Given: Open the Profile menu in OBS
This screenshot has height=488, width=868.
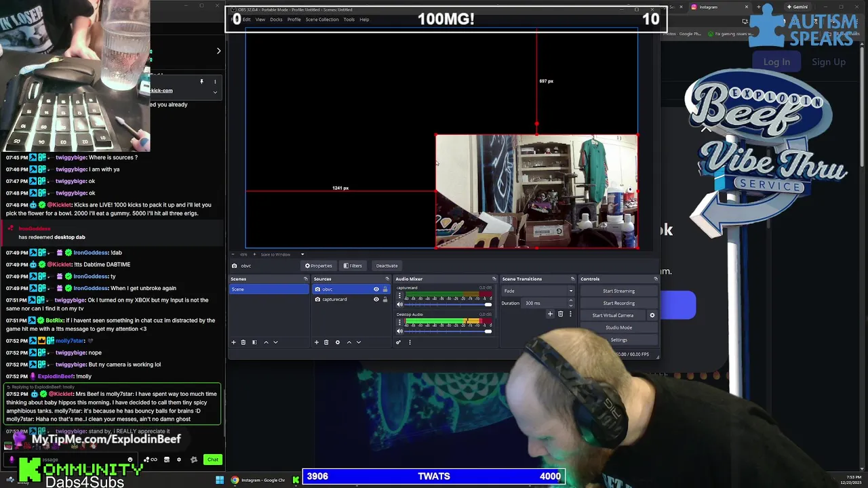Looking at the screenshot, I should pos(294,19).
